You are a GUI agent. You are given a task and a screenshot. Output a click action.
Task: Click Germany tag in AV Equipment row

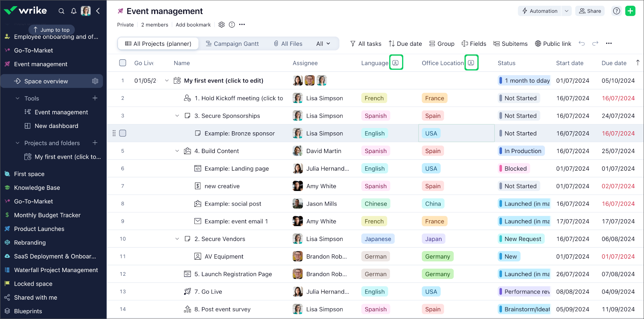tap(438, 256)
